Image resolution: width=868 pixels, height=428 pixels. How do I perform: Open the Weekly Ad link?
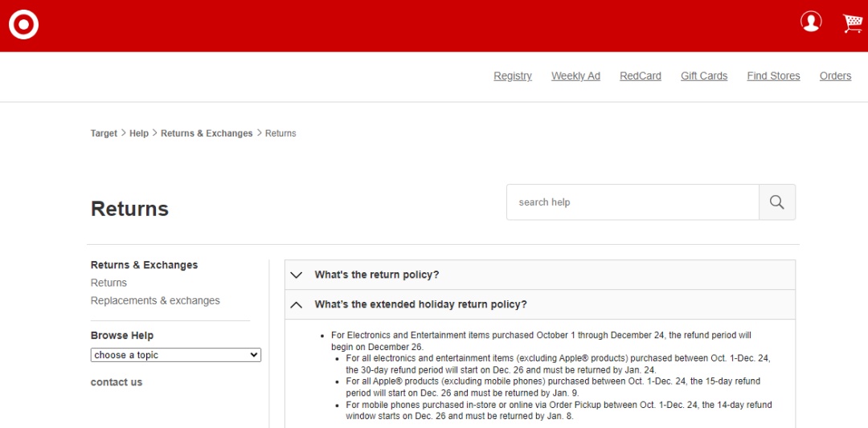point(575,76)
